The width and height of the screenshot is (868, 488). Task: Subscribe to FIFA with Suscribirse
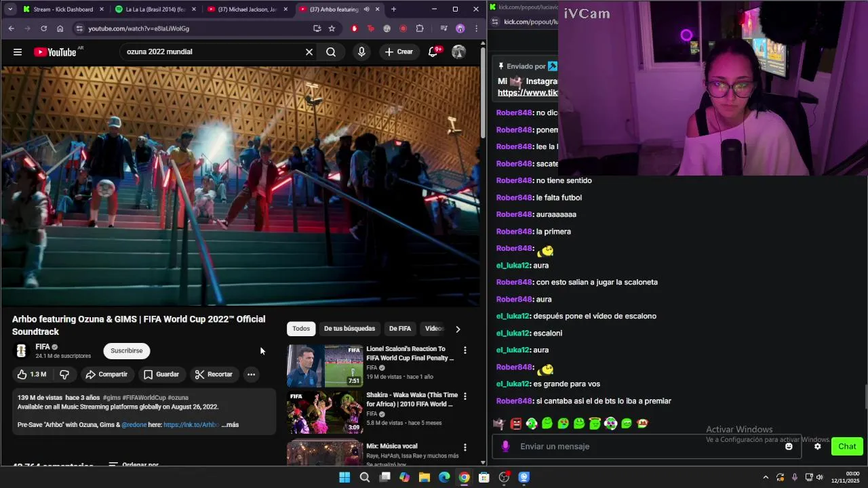pos(127,350)
